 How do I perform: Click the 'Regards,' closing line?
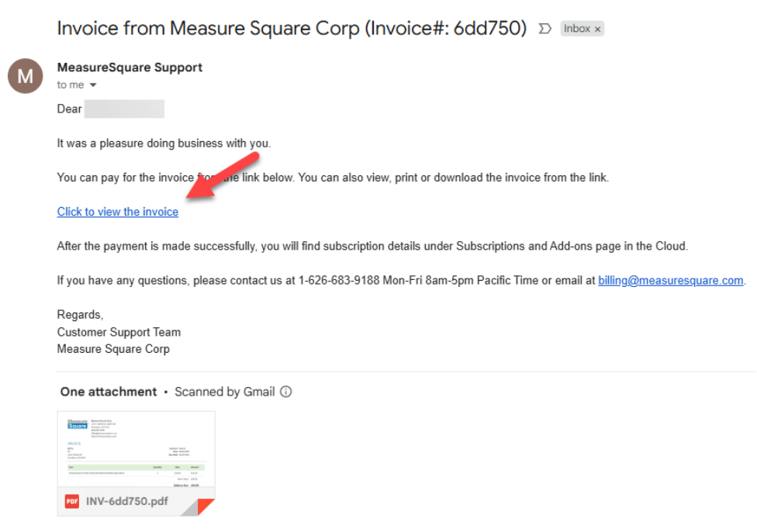coord(80,315)
